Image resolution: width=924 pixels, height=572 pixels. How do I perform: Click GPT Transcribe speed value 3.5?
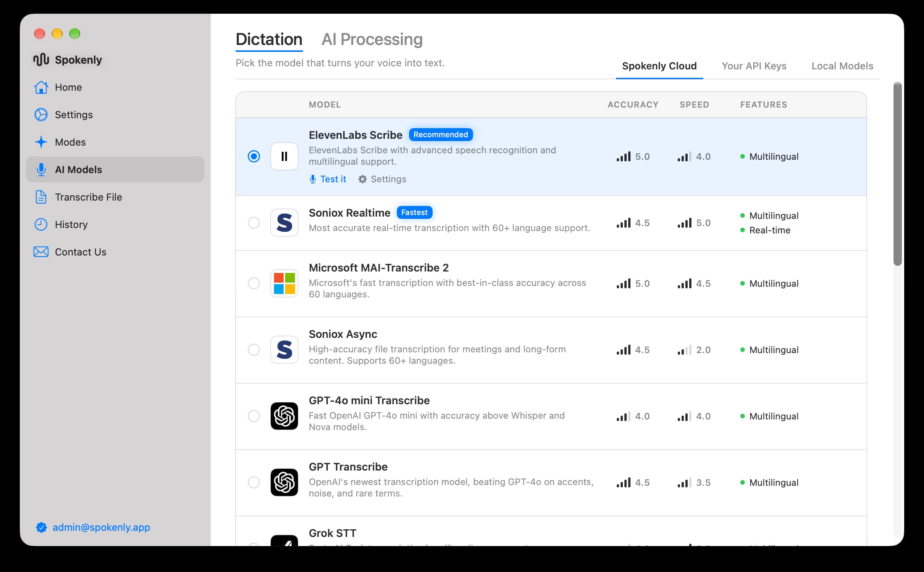(703, 483)
